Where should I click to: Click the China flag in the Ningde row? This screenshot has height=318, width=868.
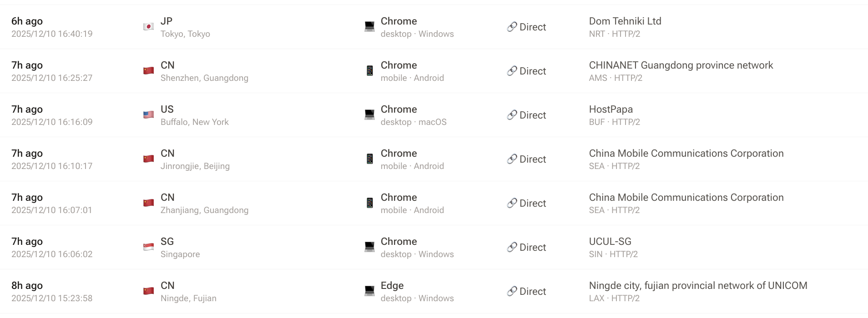pyautogui.click(x=148, y=291)
